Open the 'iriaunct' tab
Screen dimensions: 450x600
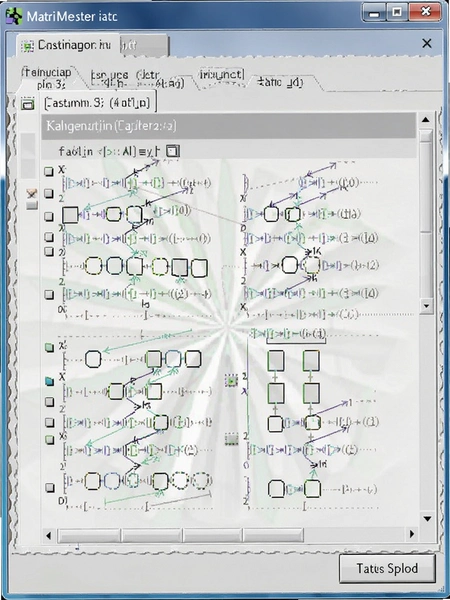pyautogui.click(x=221, y=75)
